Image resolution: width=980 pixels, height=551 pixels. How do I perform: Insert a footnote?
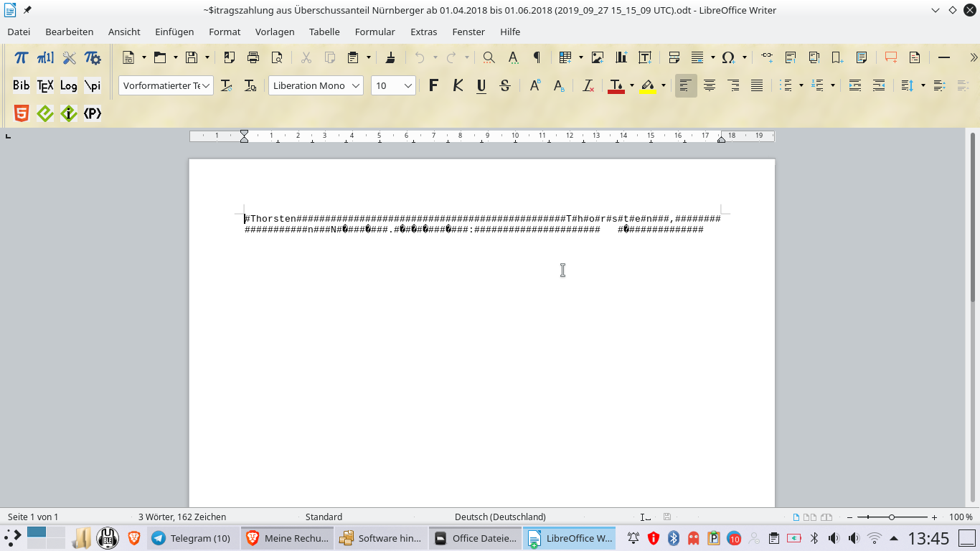(791, 57)
